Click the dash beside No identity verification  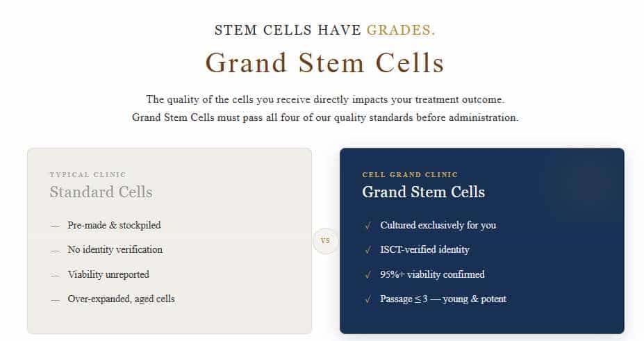click(x=55, y=250)
